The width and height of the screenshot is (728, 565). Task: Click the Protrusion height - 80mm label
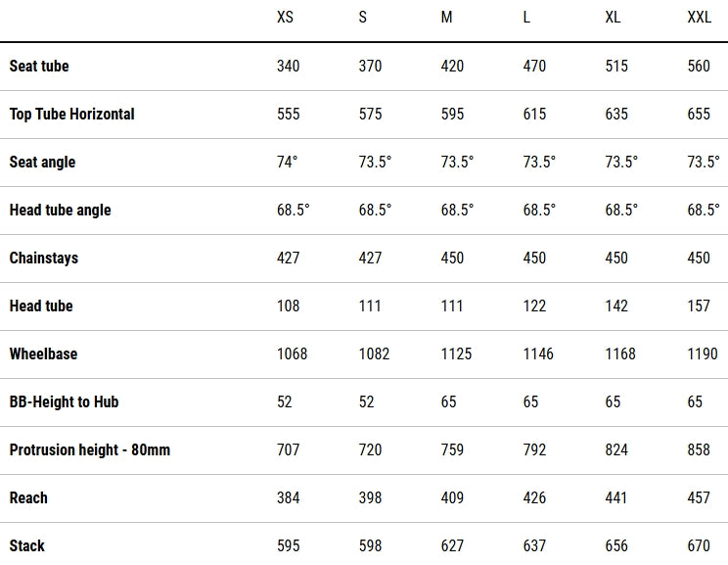point(90,449)
